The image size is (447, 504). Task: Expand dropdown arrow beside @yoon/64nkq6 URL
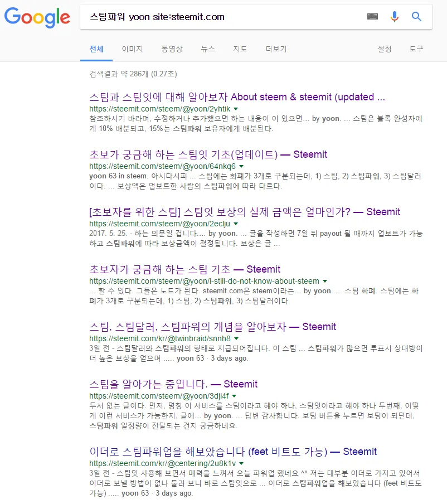point(241,167)
